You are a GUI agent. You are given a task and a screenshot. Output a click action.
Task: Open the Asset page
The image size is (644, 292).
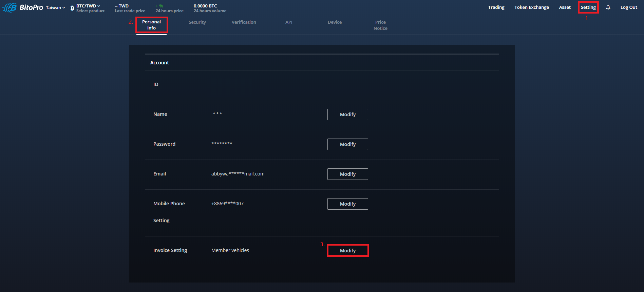pyautogui.click(x=565, y=7)
